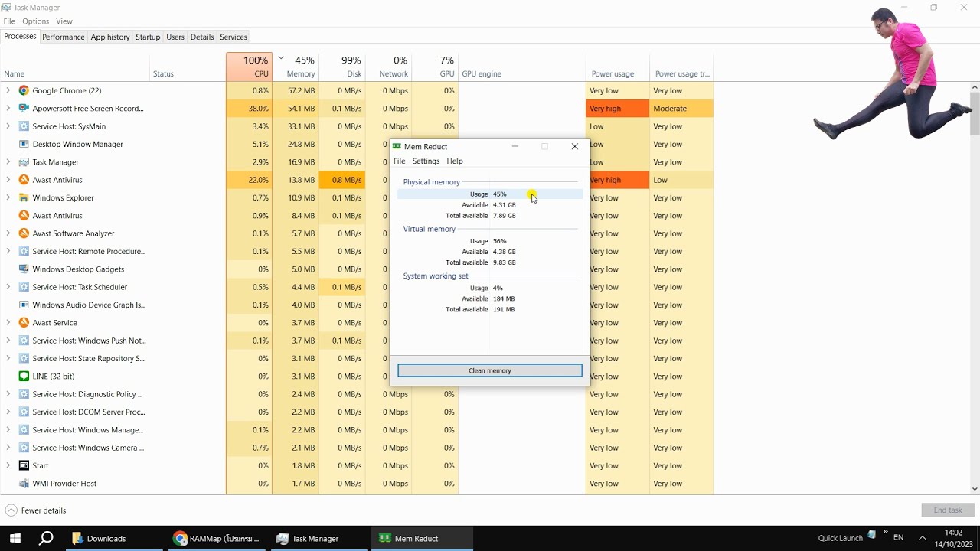The height and width of the screenshot is (551, 980).
Task: Sort processes by Power usage column
Action: [618, 67]
